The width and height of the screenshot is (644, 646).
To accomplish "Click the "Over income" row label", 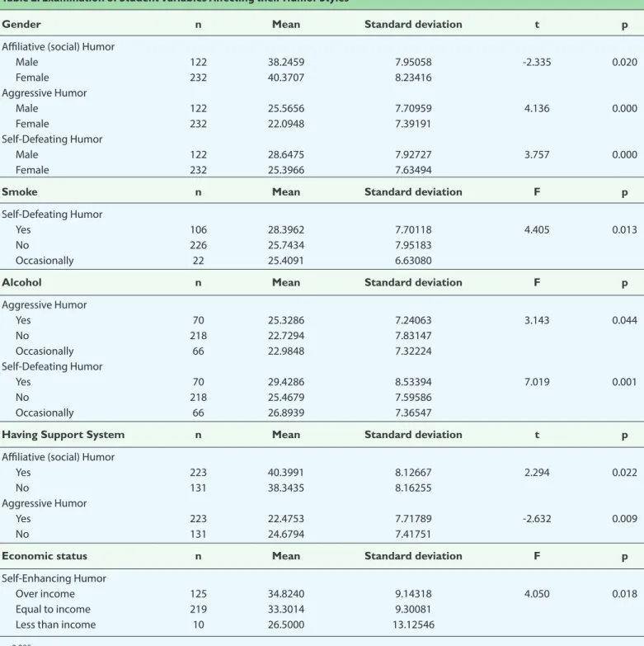I will pos(45,594).
